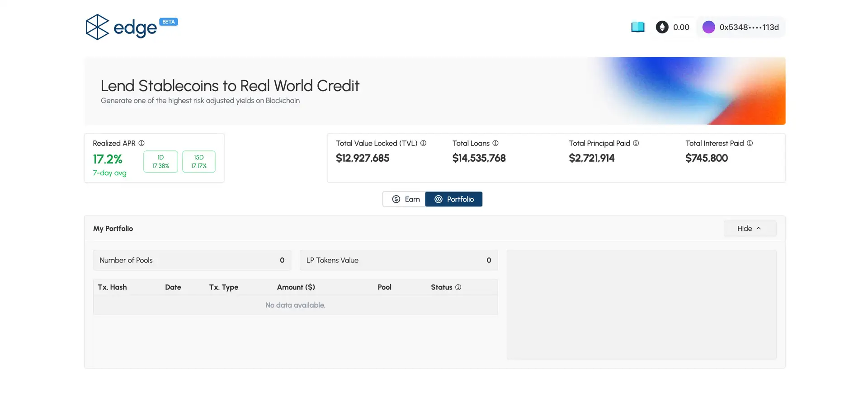Click the BETA badge

169,22
